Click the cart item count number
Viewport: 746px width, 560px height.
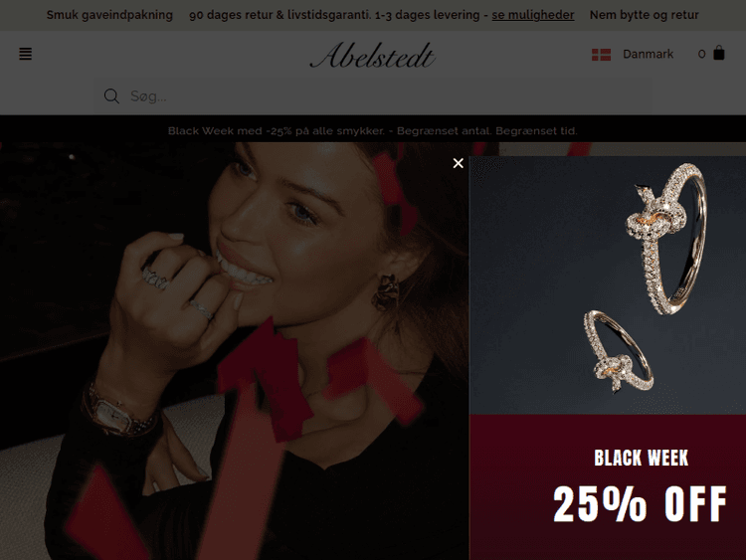(701, 55)
